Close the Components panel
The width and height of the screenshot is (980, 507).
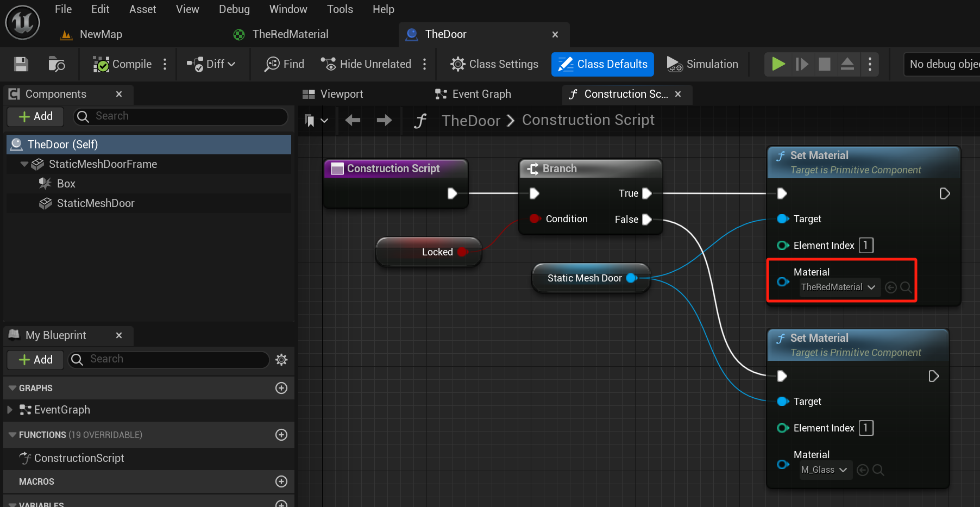pos(119,94)
